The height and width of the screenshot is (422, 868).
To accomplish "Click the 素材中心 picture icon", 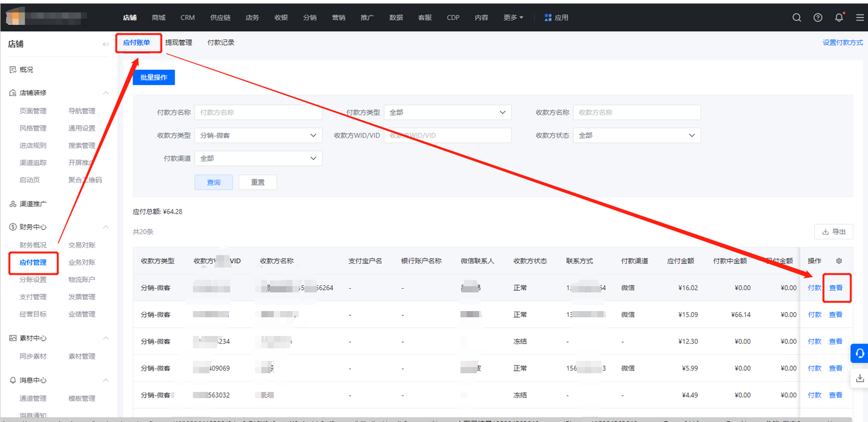I will click(x=13, y=338).
